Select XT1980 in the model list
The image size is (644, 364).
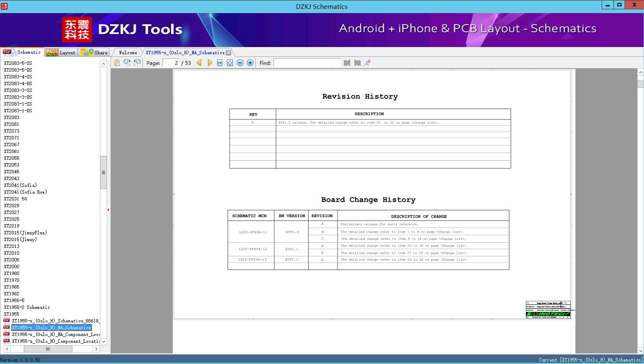[x=12, y=273]
